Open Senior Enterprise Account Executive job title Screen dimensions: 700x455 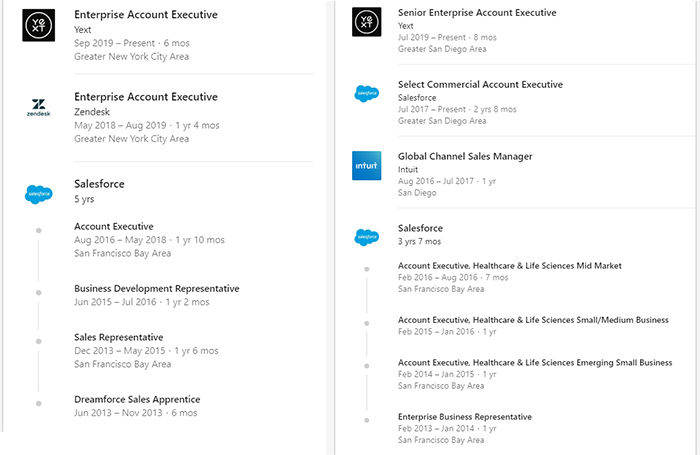click(477, 12)
